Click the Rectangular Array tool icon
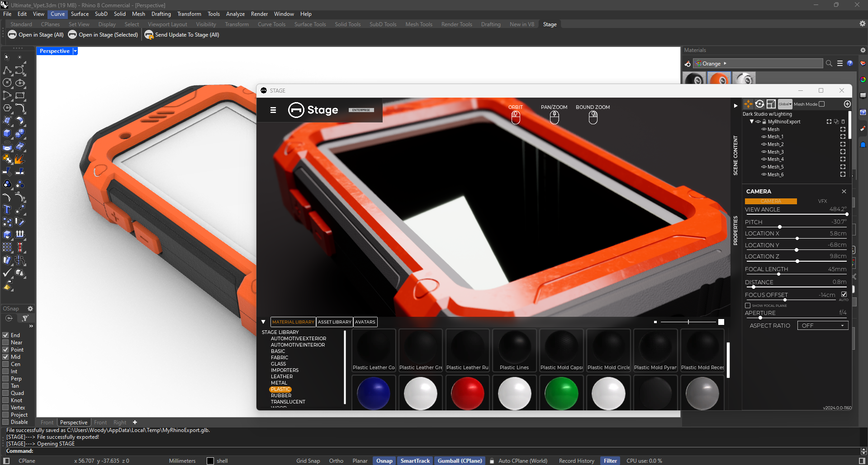 pyautogui.click(x=7, y=247)
